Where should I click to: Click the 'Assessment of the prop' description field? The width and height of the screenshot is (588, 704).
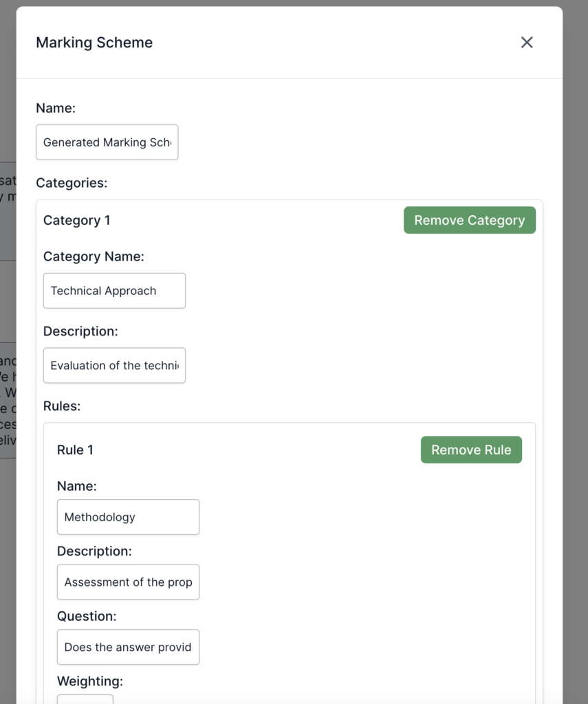pyautogui.click(x=128, y=582)
